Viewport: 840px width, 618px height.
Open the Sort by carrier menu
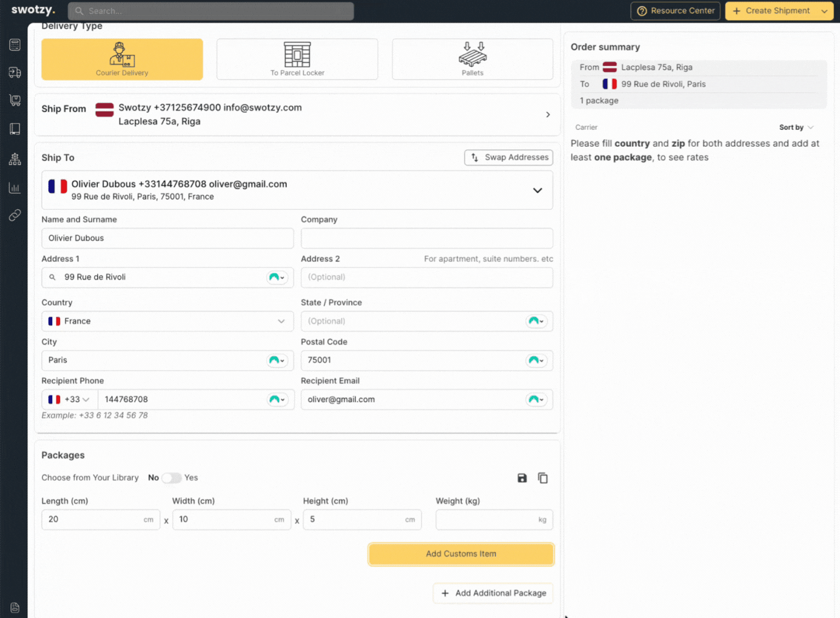[x=796, y=127]
